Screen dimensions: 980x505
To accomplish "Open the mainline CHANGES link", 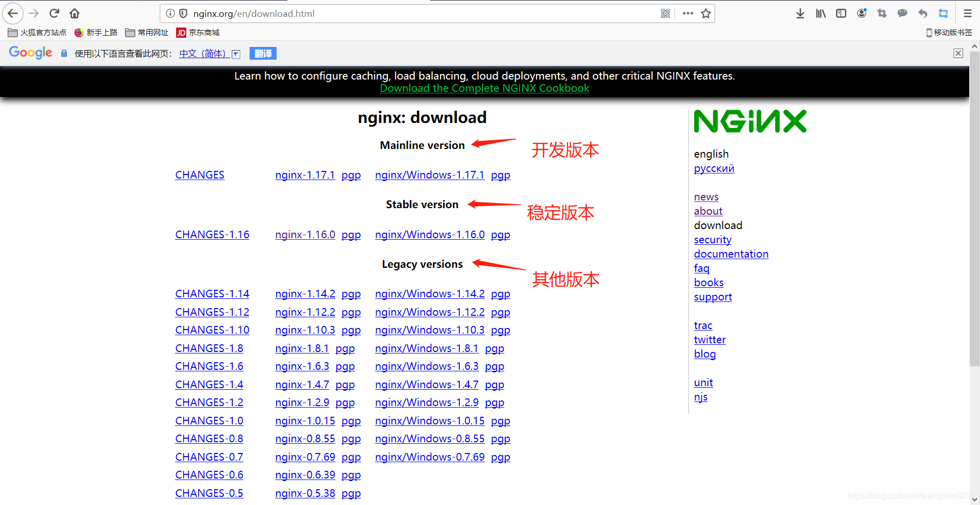I will pos(200,175).
